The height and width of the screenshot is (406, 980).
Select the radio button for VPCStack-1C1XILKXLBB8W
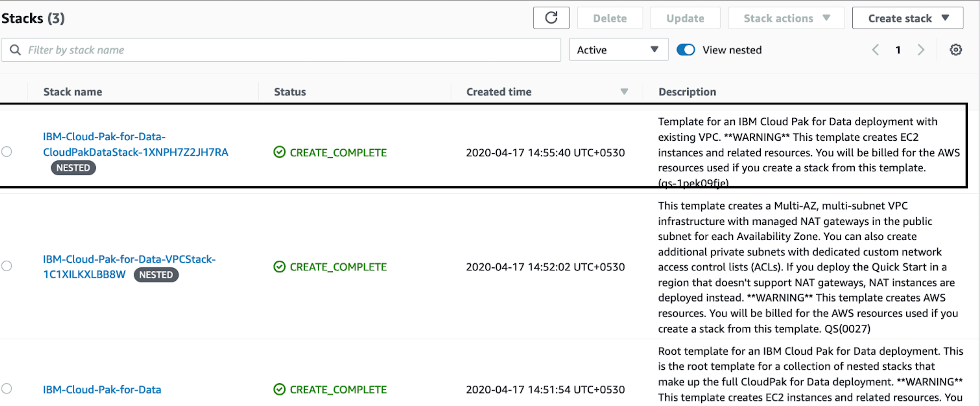coord(7,266)
